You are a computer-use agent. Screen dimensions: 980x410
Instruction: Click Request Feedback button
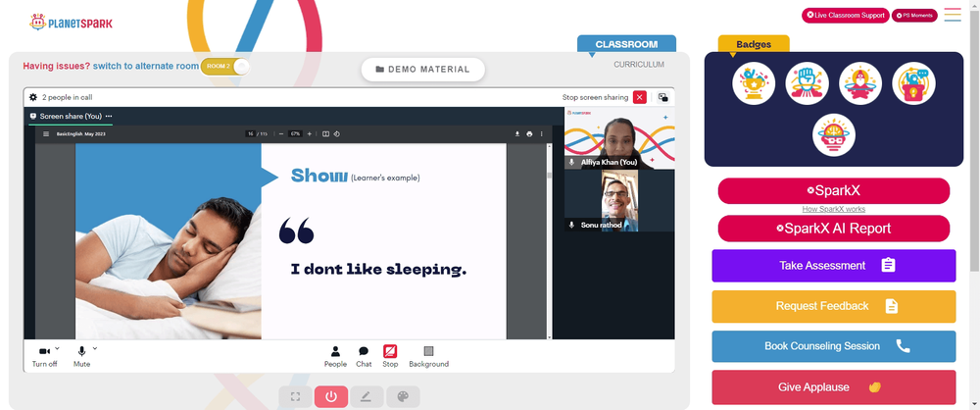(x=834, y=306)
